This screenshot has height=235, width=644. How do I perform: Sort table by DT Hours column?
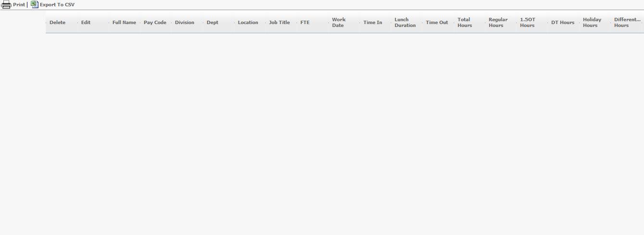pyautogui.click(x=563, y=23)
